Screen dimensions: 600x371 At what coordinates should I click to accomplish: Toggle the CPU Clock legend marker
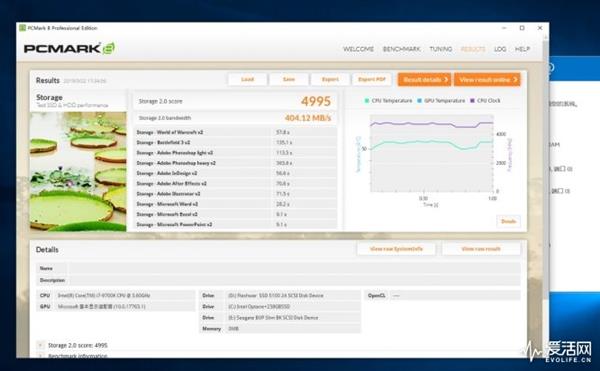[x=472, y=101]
